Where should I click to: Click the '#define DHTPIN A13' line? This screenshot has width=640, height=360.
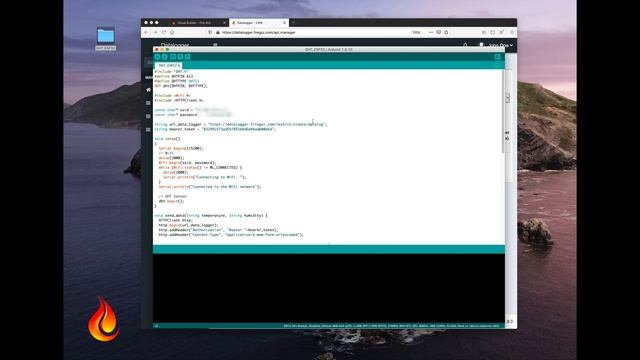(x=174, y=76)
